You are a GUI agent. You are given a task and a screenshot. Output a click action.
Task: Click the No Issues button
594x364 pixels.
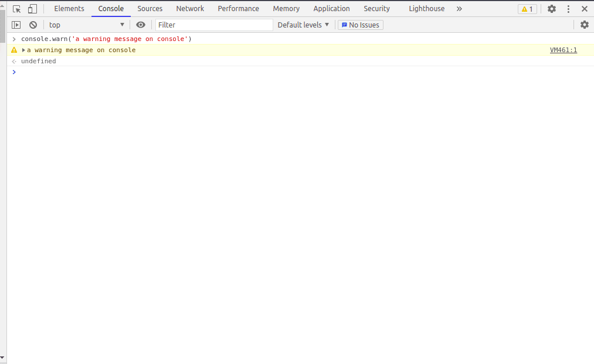(360, 25)
